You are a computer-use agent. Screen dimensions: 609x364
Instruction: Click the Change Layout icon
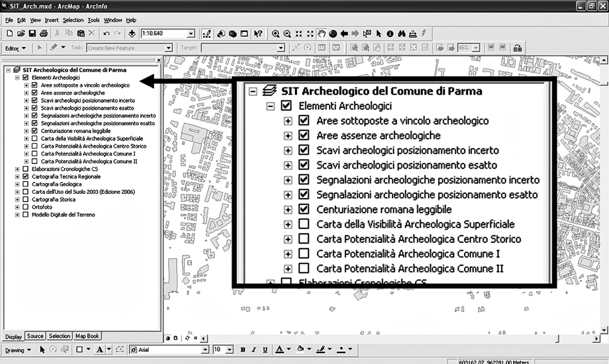518,48
